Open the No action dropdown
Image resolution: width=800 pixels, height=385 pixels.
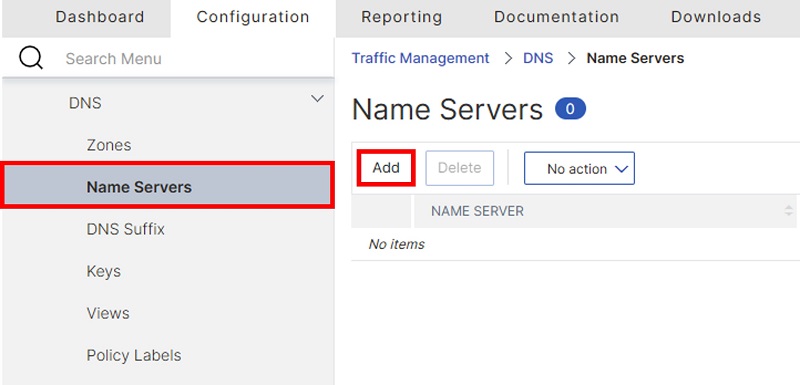579,168
